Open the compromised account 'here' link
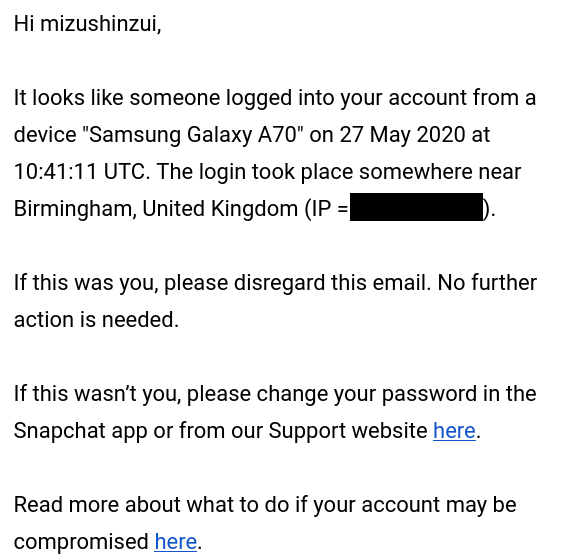 [x=175, y=542]
